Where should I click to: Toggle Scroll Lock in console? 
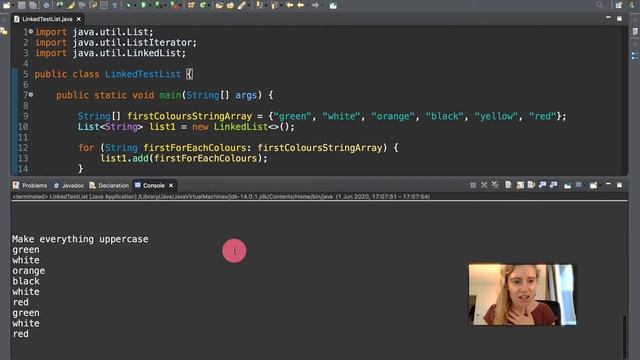click(520, 185)
